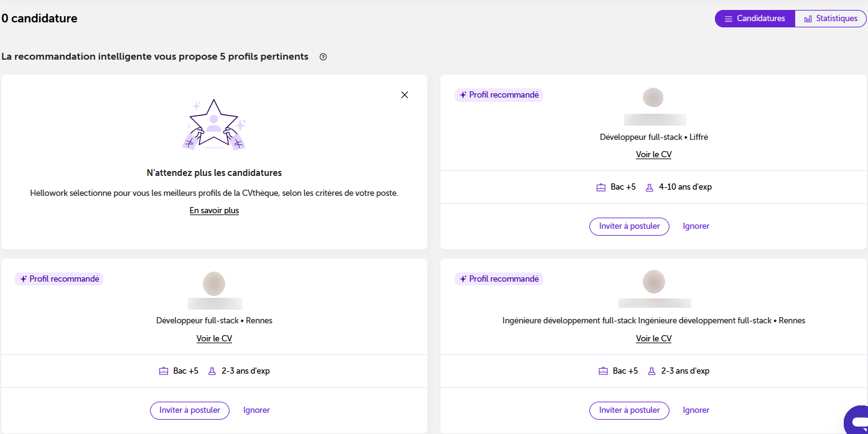View the CV of the Liffré full-stack developer
Viewport: 868px width, 434px height.
(x=653, y=155)
